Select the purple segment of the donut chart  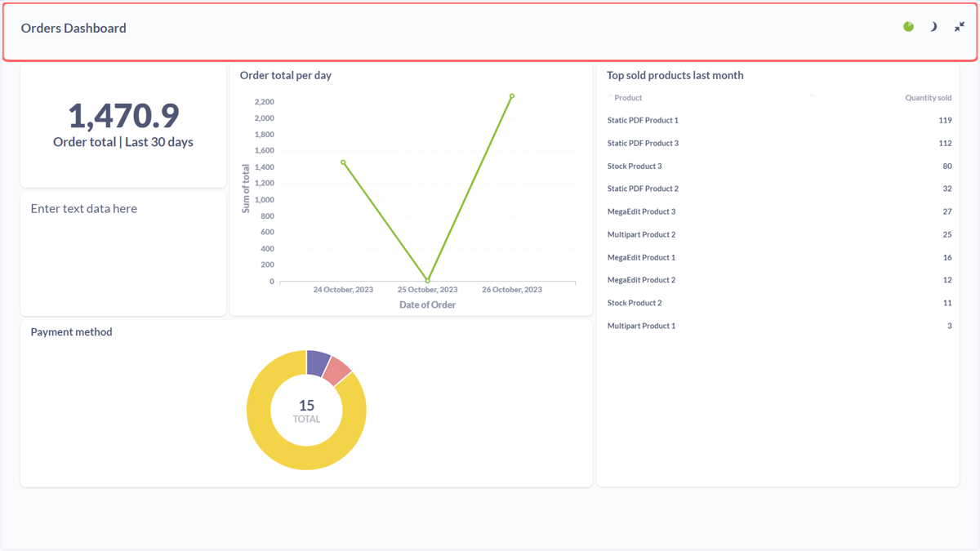(317, 363)
